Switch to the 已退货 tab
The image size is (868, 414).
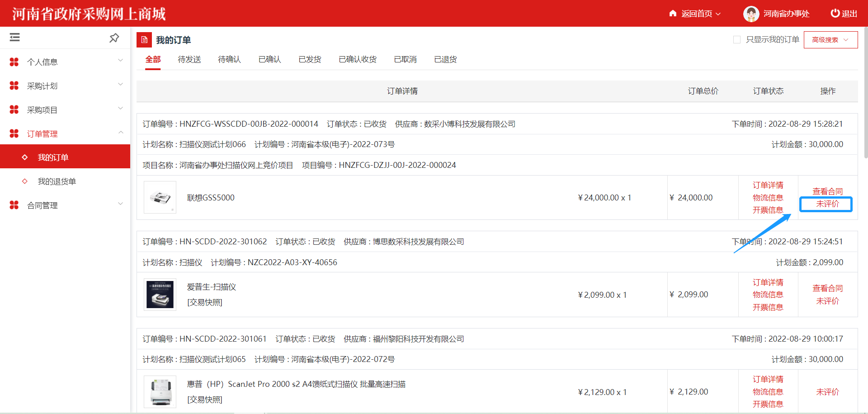pyautogui.click(x=445, y=59)
